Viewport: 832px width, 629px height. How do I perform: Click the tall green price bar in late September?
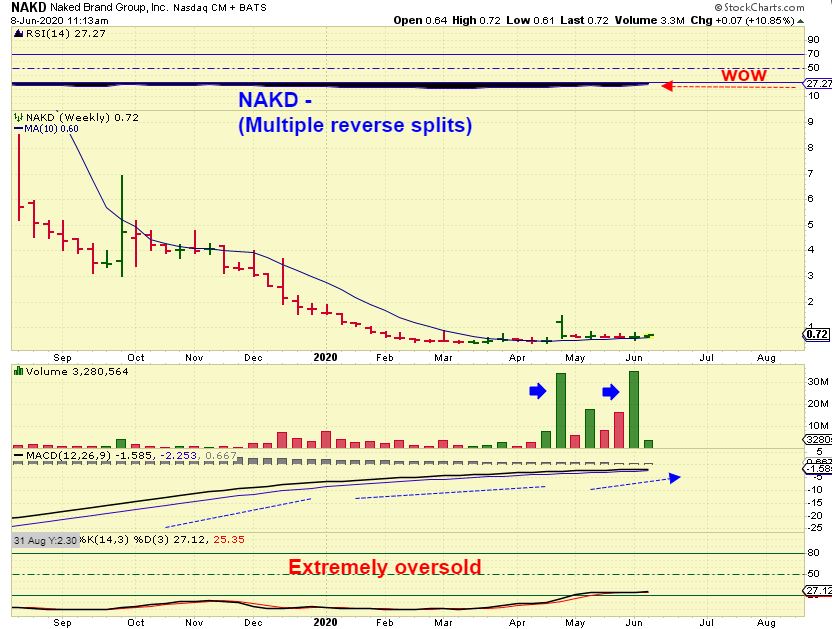[x=122, y=226]
